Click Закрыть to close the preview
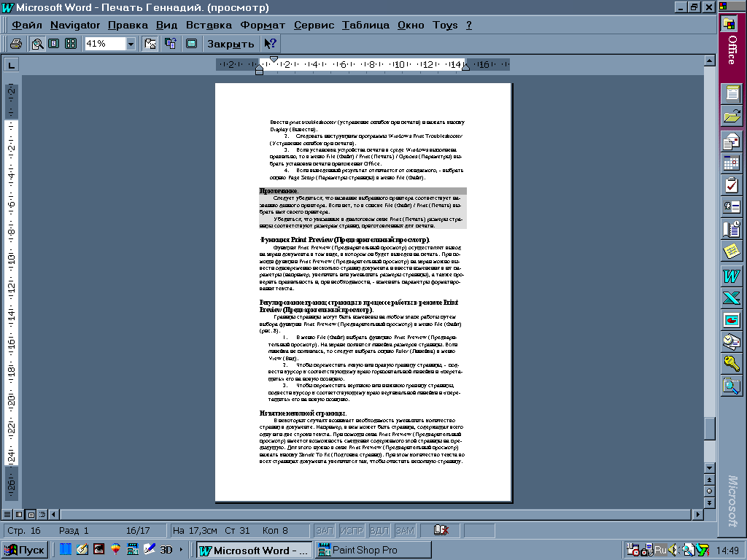This screenshot has width=747, height=560. pos(231,44)
